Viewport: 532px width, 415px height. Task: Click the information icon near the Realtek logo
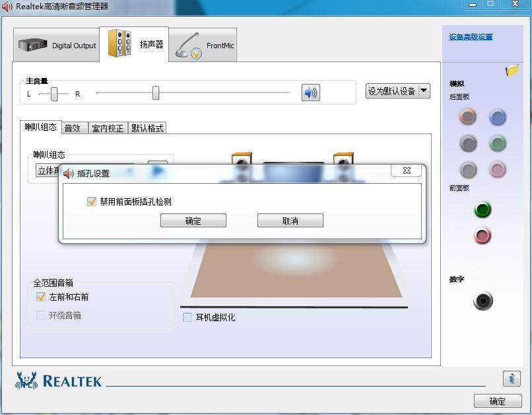(x=513, y=379)
